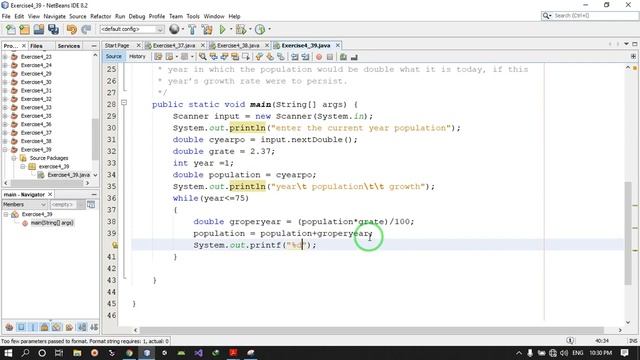Click the hint lightbulb on line 40
640x360 pixels.
pos(115,245)
